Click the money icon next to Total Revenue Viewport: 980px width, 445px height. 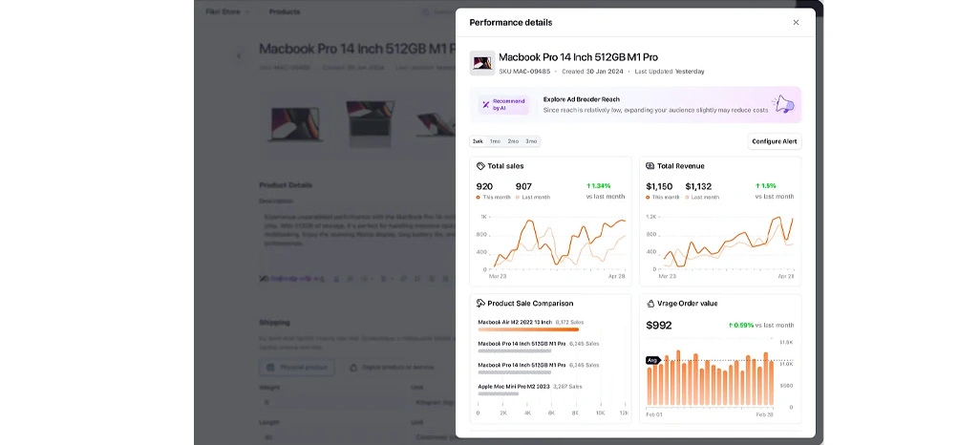pyautogui.click(x=650, y=166)
